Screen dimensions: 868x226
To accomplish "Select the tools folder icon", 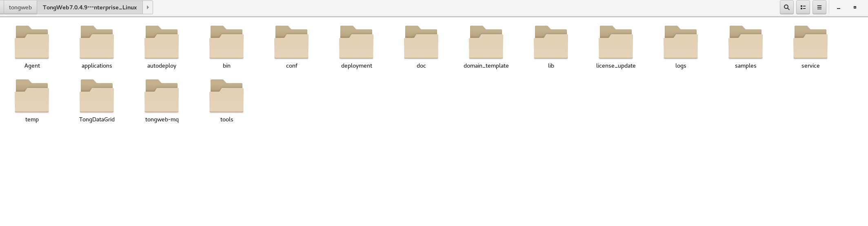I will (226, 96).
